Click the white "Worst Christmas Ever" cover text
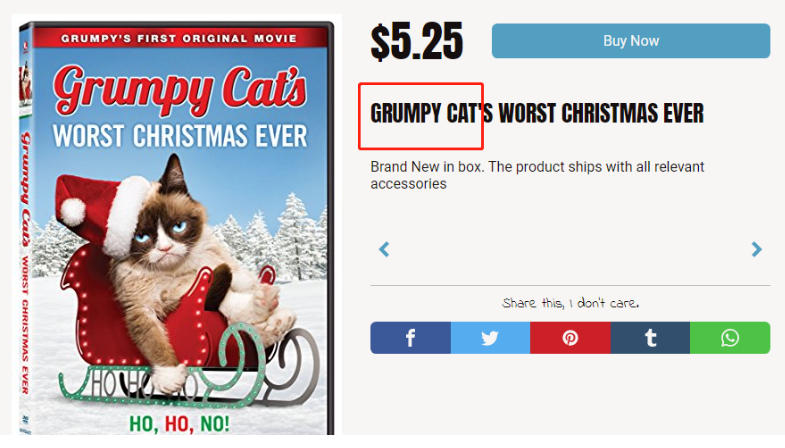 [180, 133]
